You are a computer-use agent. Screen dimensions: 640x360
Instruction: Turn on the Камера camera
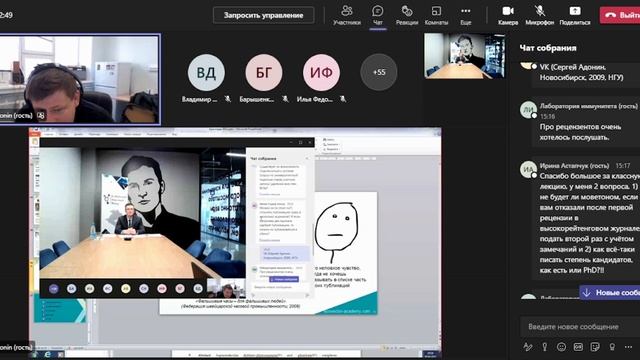point(508,15)
